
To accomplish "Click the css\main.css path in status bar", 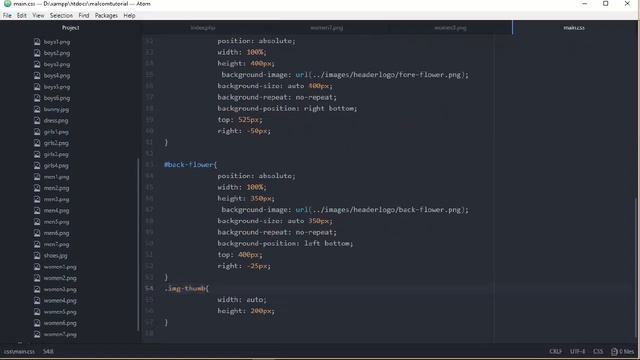I will point(19,351).
